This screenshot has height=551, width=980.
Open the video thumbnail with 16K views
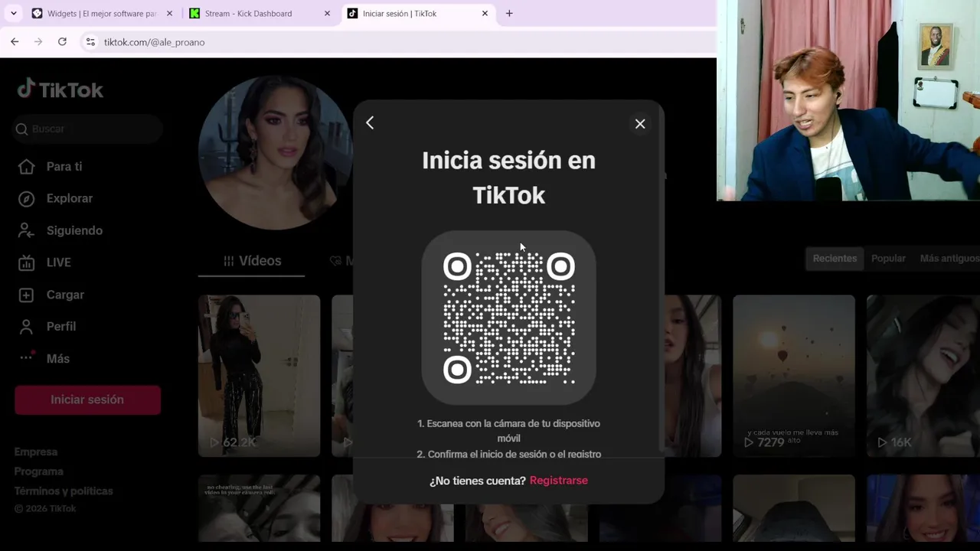(923, 376)
